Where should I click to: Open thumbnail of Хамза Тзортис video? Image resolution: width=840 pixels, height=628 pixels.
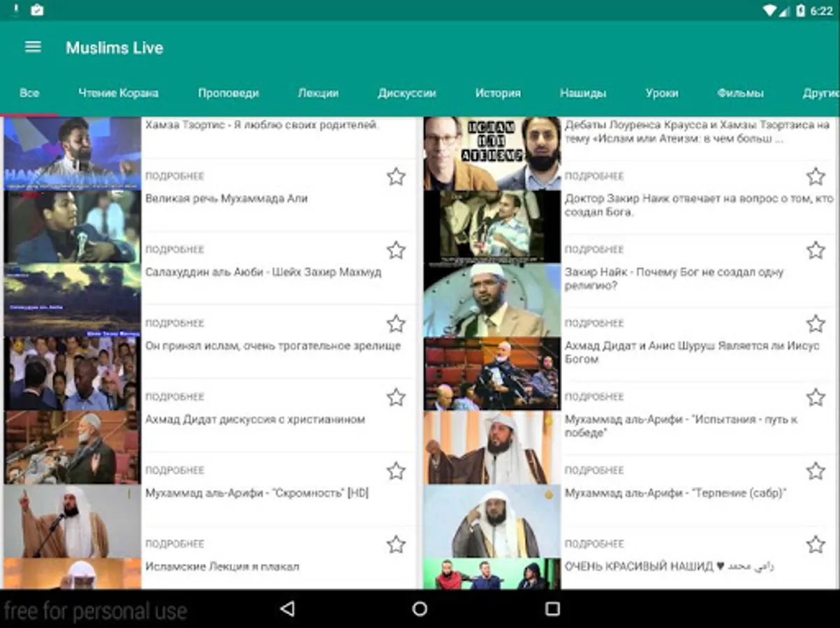73,153
